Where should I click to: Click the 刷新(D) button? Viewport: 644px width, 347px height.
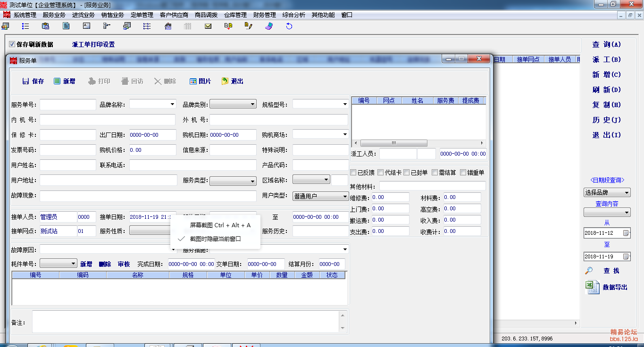(x=607, y=90)
